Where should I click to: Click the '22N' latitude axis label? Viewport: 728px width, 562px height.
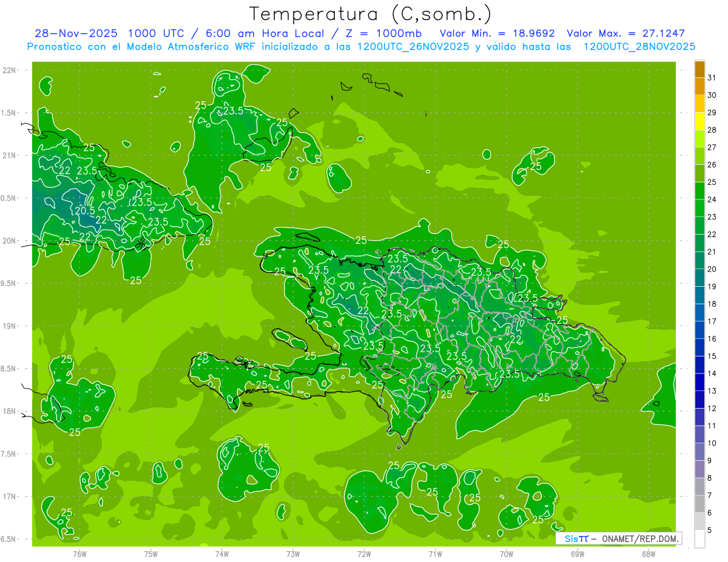(10, 70)
